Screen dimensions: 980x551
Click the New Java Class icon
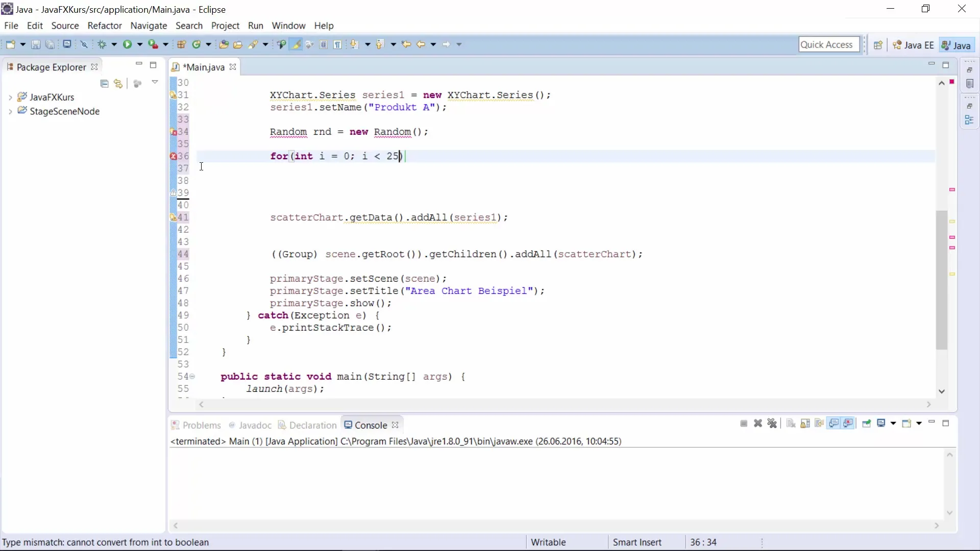click(x=197, y=44)
